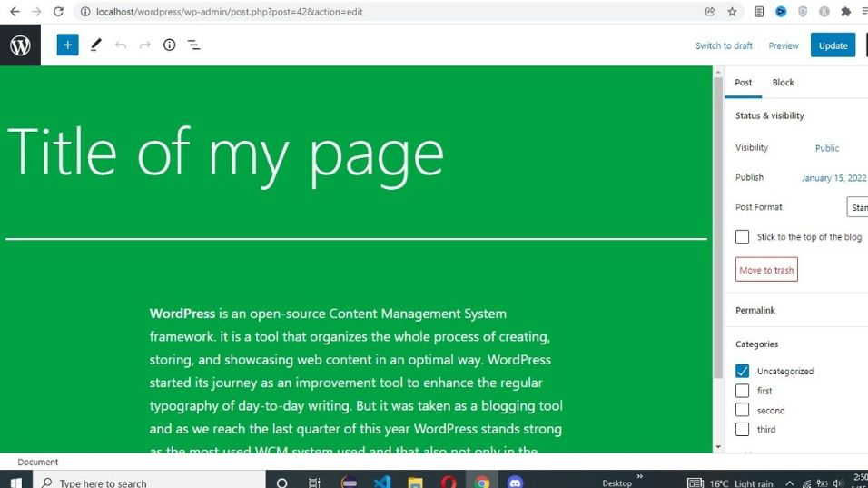Click the volume icon in system tray
Viewport: 868px width, 488px height.
837,483
